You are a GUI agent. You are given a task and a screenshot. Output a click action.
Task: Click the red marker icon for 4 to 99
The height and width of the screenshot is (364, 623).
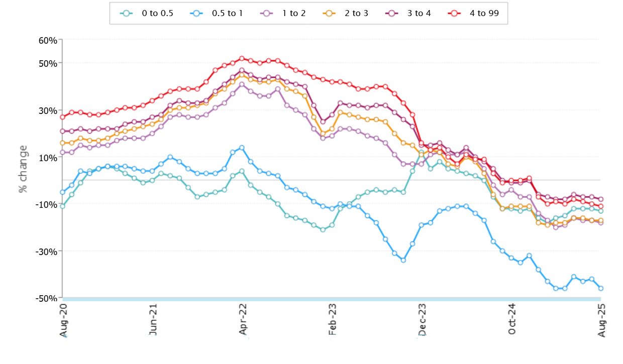click(455, 14)
